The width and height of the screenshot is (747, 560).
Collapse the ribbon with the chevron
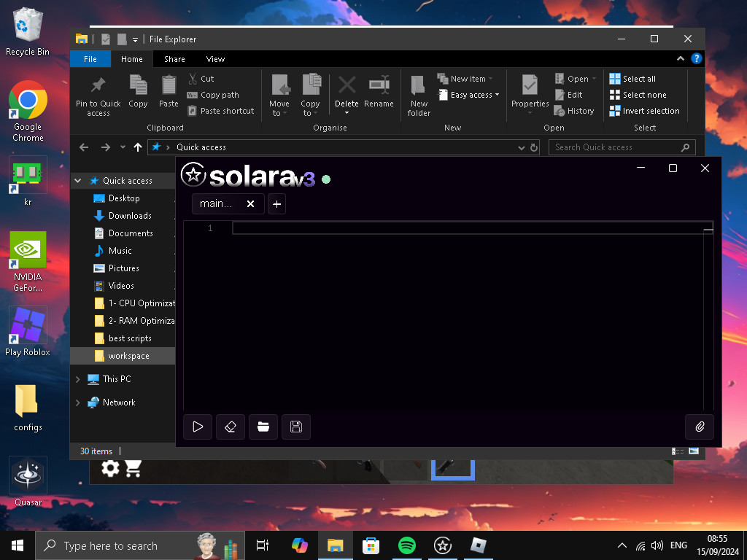pos(681,58)
